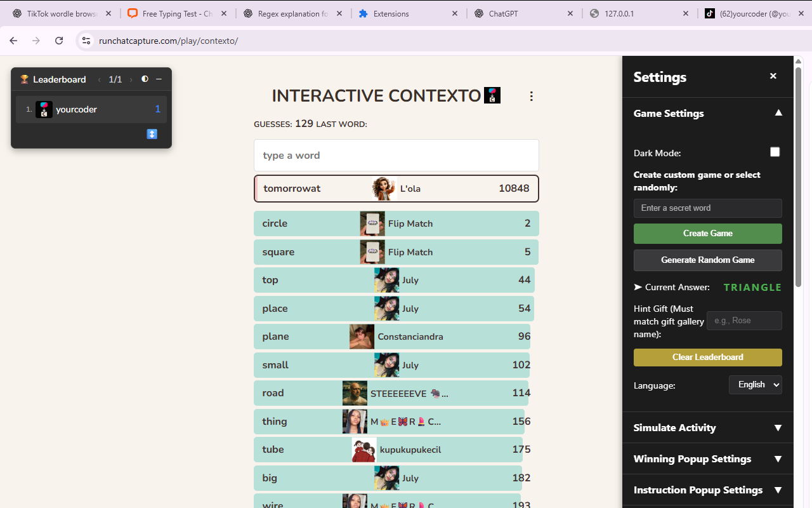812x508 pixels.
Task: Collapse the Game Settings section
Action: (708, 113)
